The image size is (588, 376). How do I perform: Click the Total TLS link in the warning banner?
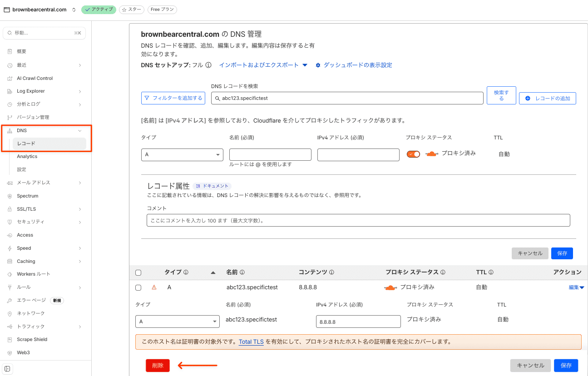[251, 342]
